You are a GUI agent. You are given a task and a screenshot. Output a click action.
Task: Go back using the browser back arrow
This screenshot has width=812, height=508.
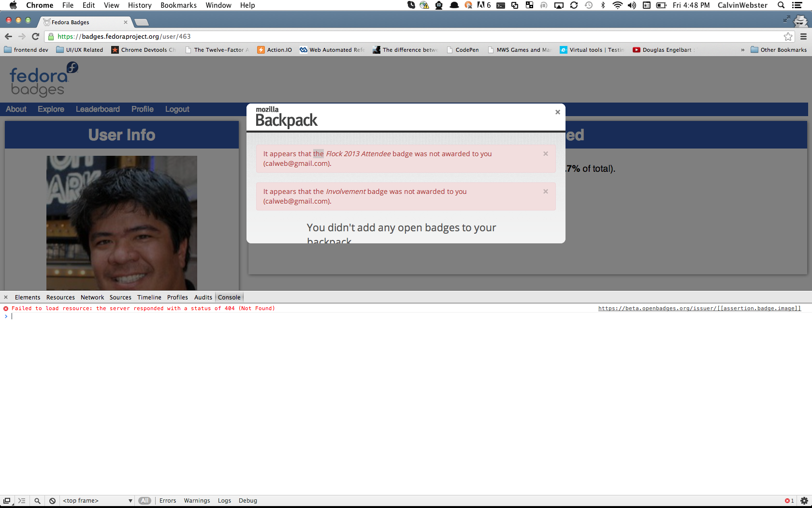pos(8,36)
